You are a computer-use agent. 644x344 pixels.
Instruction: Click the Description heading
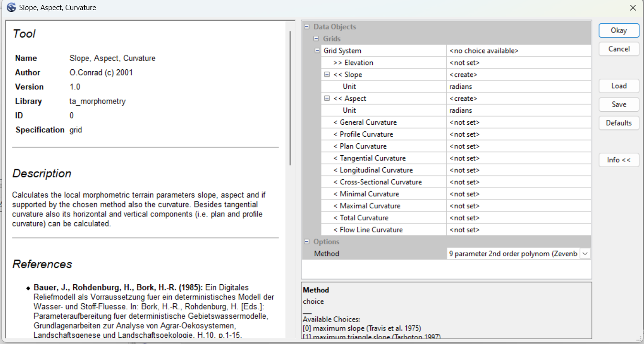tap(42, 173)
